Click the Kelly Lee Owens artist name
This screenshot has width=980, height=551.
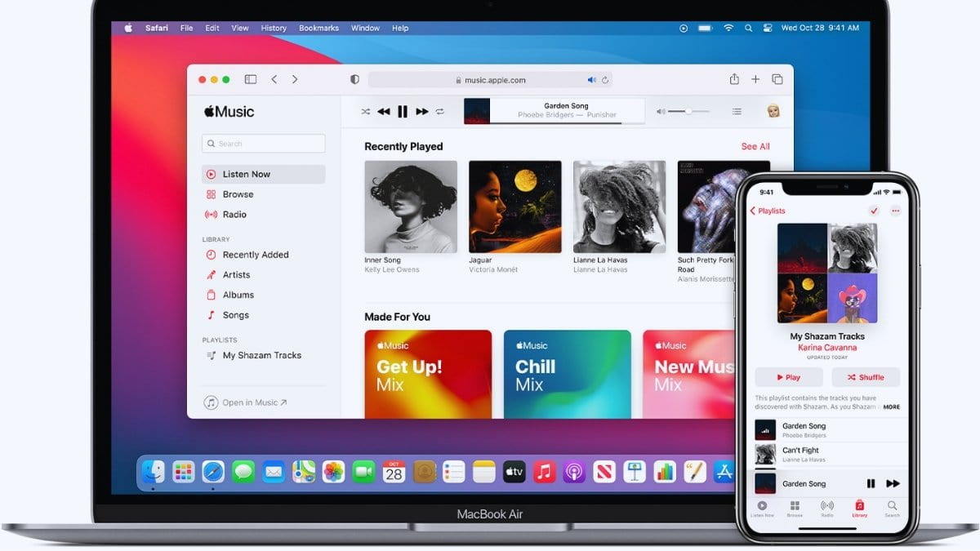coord(392,269)
